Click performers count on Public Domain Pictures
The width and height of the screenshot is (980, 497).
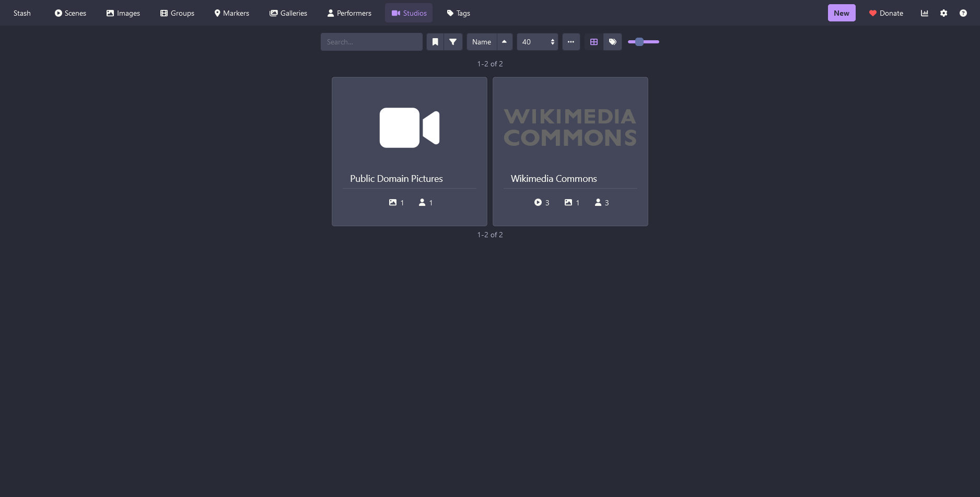(426, 203)
